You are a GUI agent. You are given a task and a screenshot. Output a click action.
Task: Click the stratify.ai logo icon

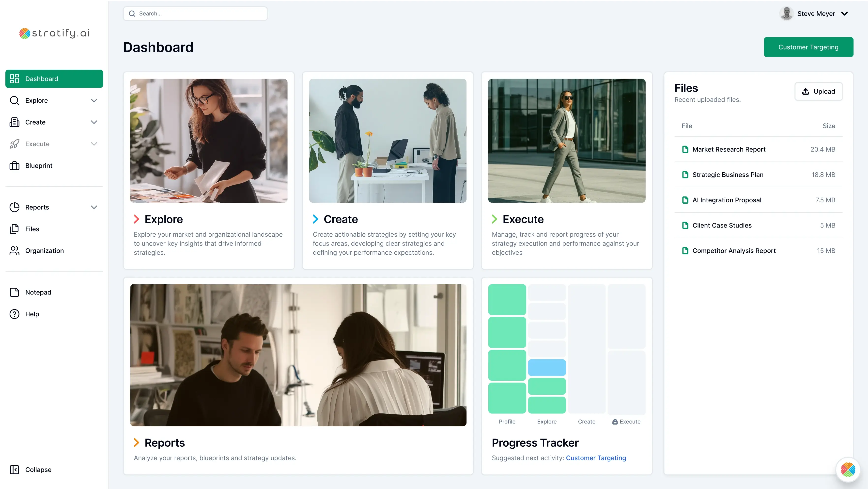point(25,33)
